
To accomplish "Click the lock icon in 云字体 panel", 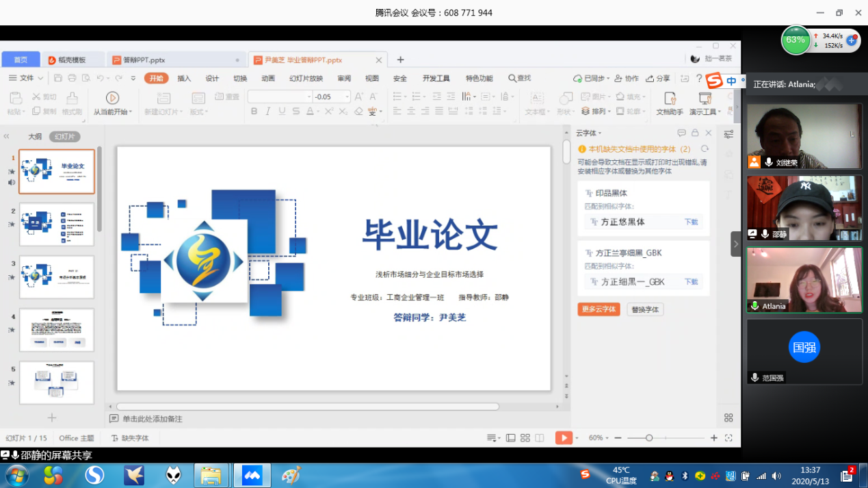I will click(695, 133).
